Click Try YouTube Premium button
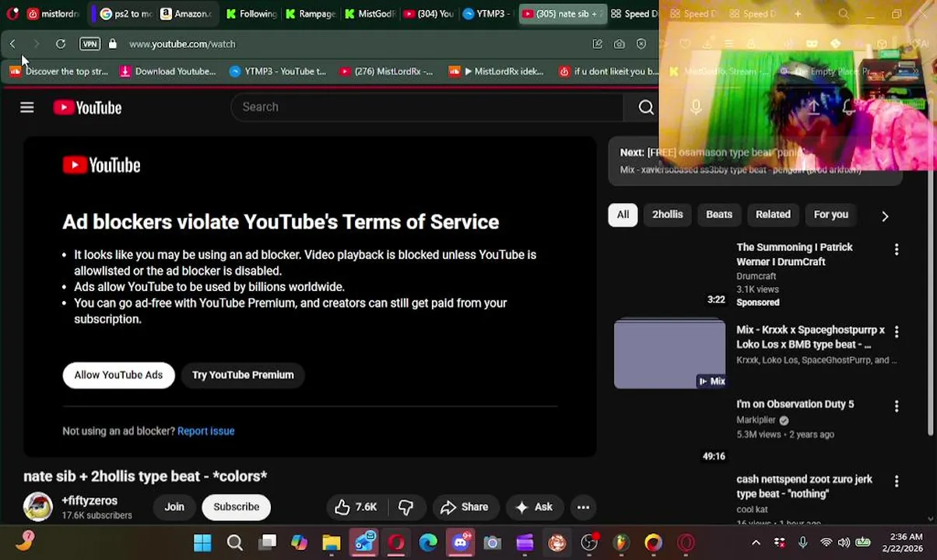937x560 pixels. point(243,375)
